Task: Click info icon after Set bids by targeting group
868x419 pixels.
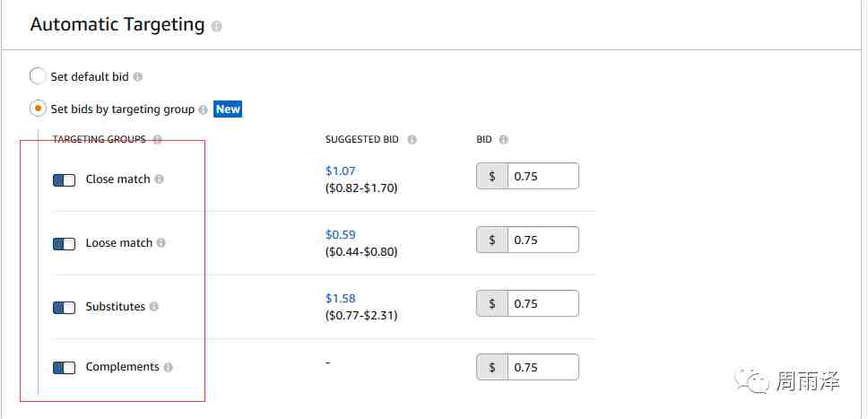Action: (x=204, y=109)
